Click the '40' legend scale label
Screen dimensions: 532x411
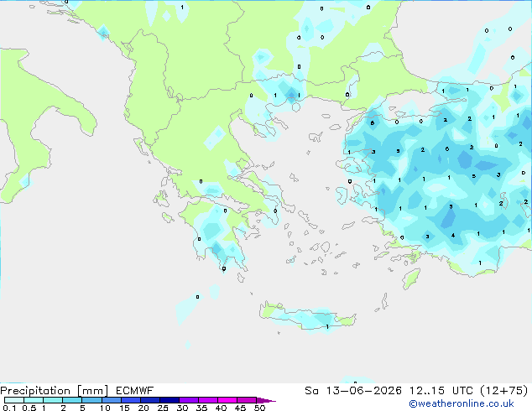point(222,408)
